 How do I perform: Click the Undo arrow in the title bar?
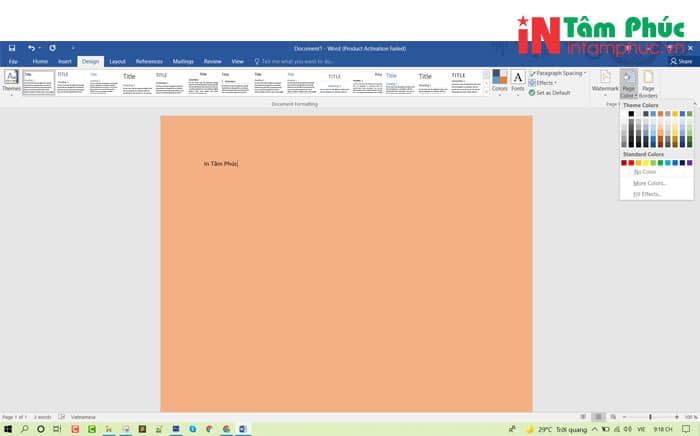[32, 48]
